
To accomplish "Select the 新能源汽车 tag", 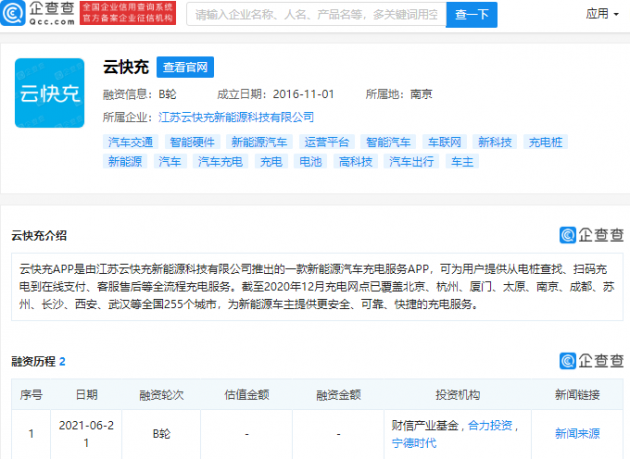I will coord(259,142).
